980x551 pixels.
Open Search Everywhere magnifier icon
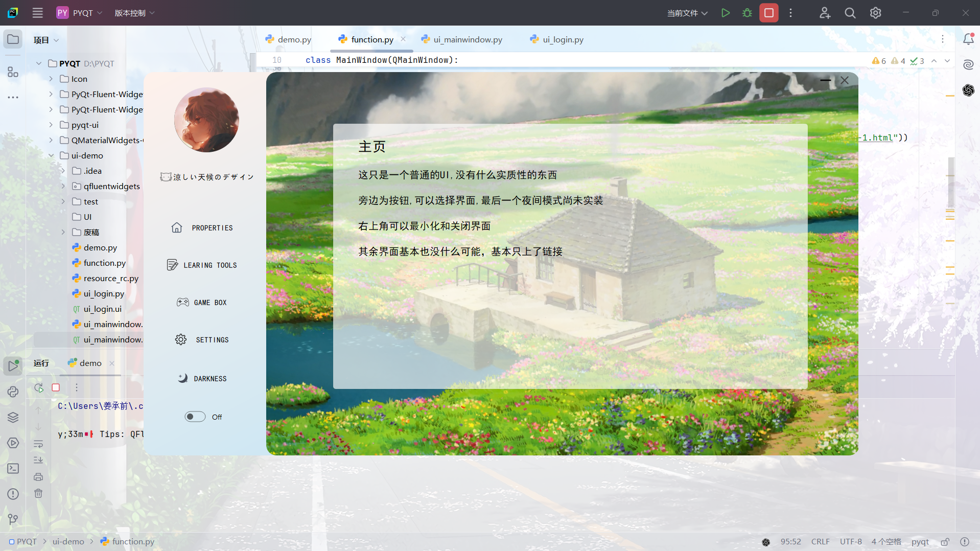(850, 13)
